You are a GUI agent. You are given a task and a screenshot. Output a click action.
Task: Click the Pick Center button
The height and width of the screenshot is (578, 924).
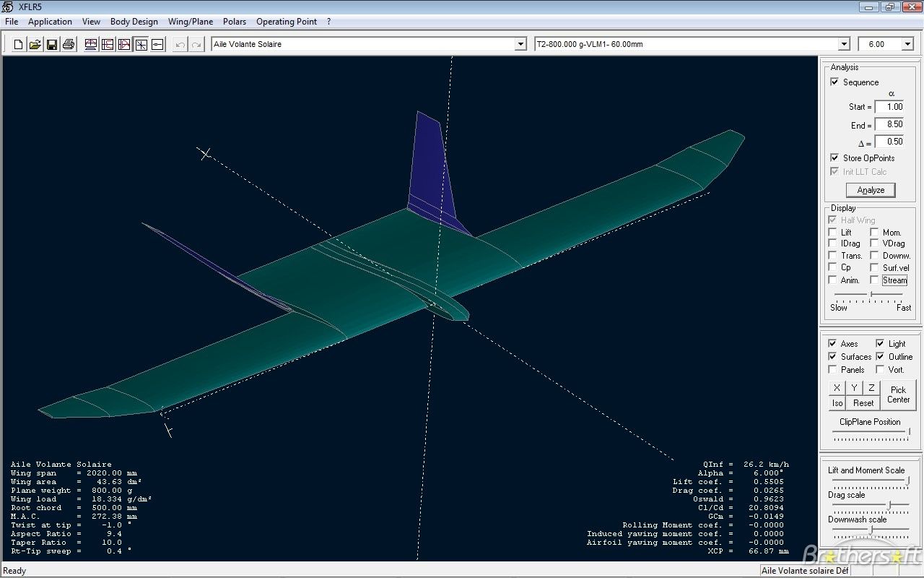899,395
